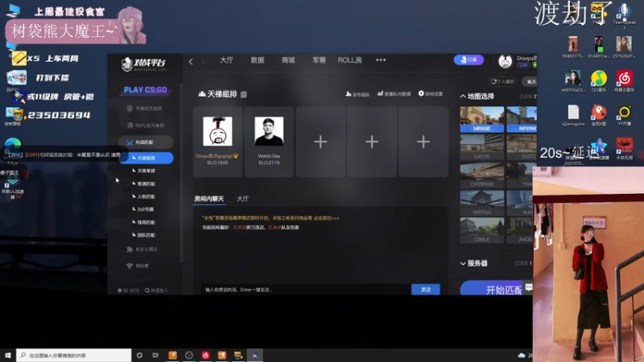644x362 pixels.
Task: Select 普通匹配 mode in the sidebar
Action: (146, 184)
